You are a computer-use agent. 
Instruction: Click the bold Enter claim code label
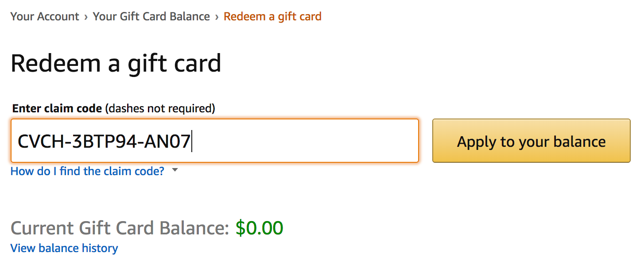pos(57,108)
